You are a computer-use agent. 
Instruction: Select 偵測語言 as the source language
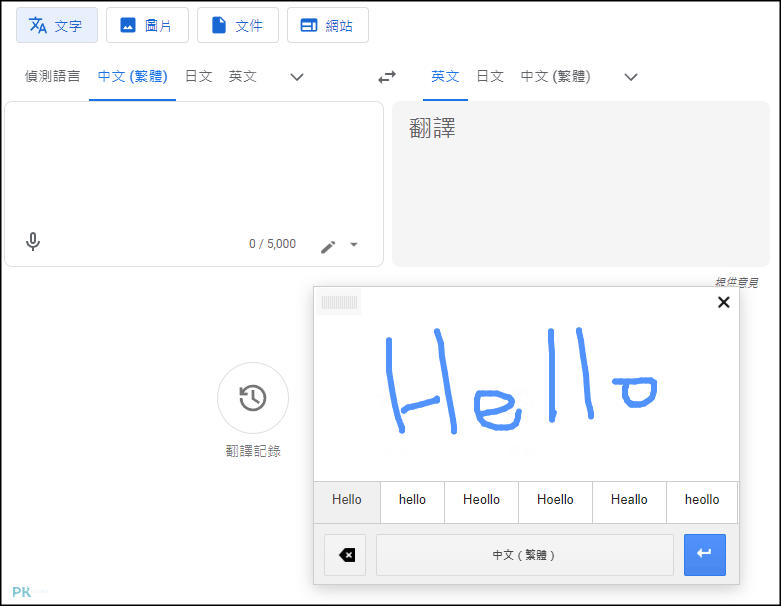(x=52, y=76)
